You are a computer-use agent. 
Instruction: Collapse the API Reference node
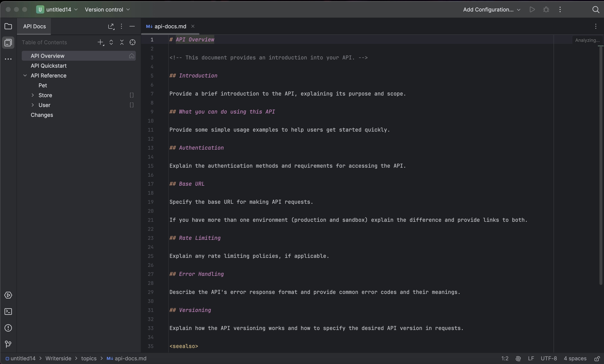tap(25, 75)
